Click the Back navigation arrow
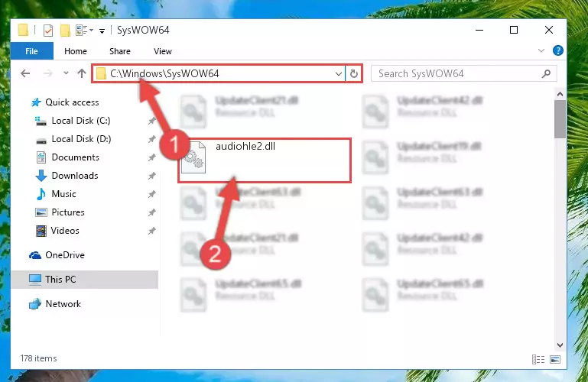 click(x=25, y=73)
